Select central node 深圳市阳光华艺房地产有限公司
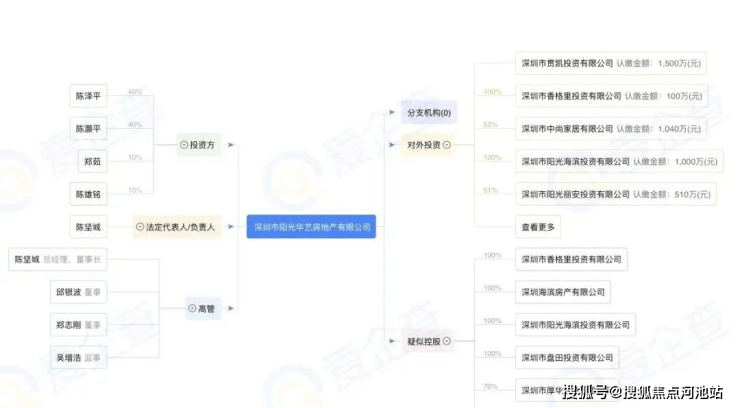 311,227
